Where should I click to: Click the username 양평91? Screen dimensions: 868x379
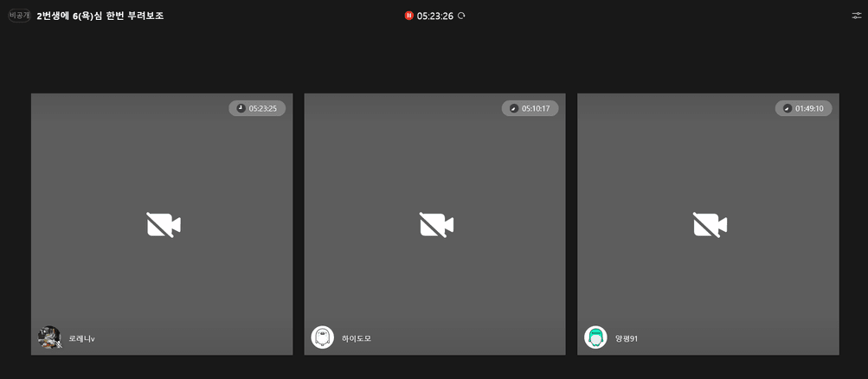pos(627,338)
